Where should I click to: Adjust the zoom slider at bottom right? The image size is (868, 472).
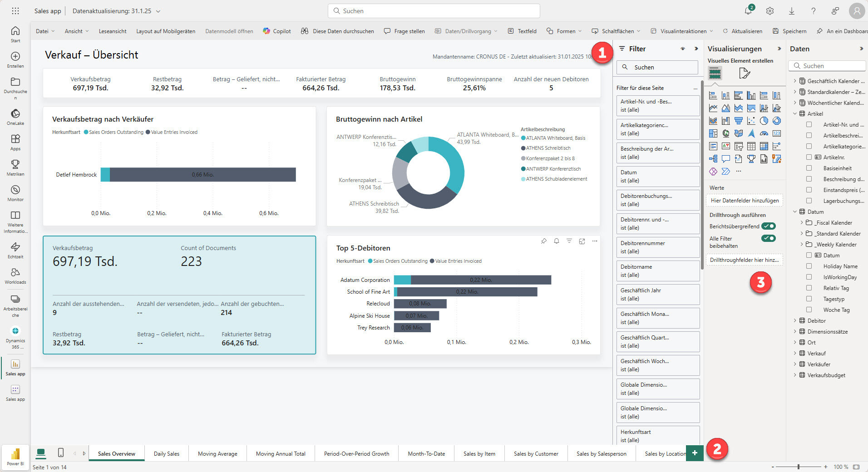point(798,467)
